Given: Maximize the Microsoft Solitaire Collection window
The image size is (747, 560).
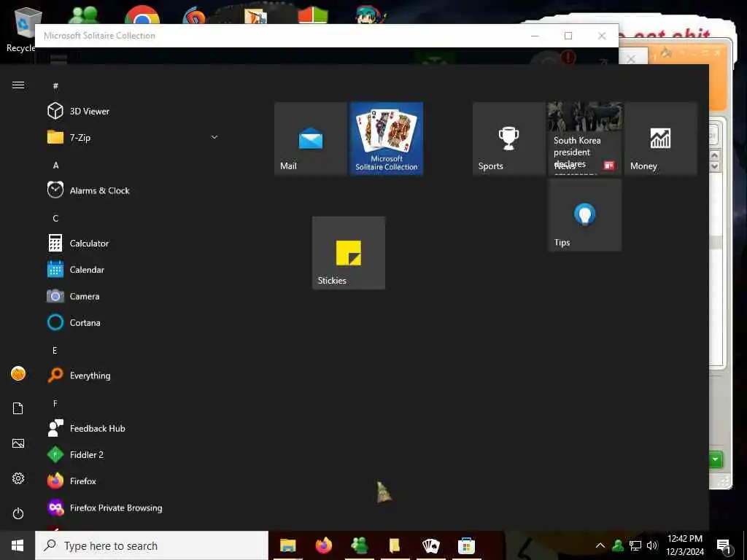Looking at the screenshot, I should [568, 36].
